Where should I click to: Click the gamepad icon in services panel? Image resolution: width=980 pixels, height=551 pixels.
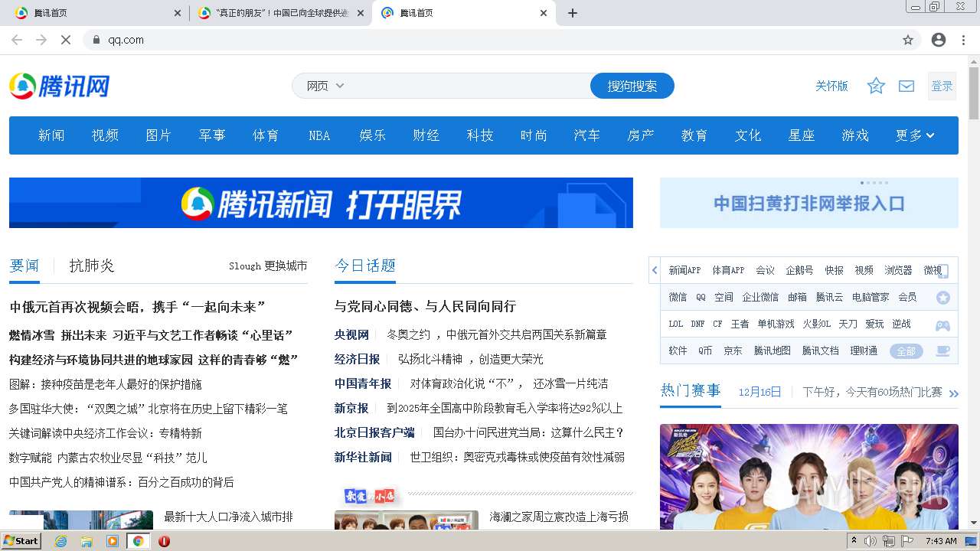(943, 325)
